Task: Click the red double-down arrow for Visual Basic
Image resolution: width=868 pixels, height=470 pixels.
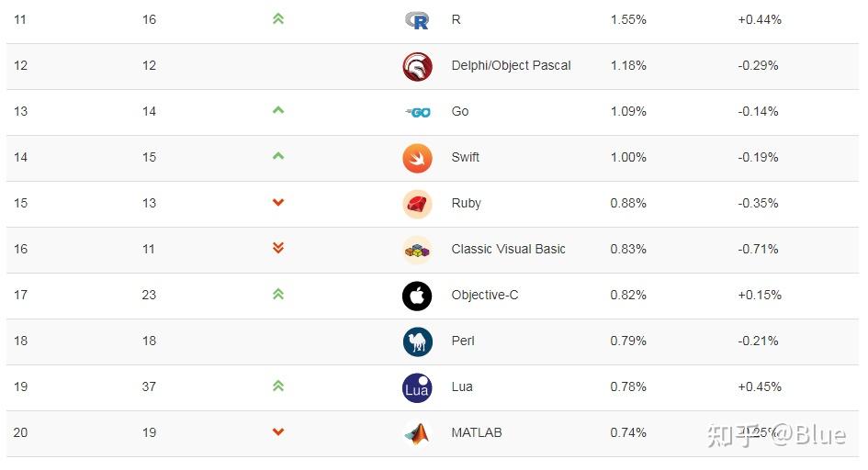Action: tap(278, 248)
